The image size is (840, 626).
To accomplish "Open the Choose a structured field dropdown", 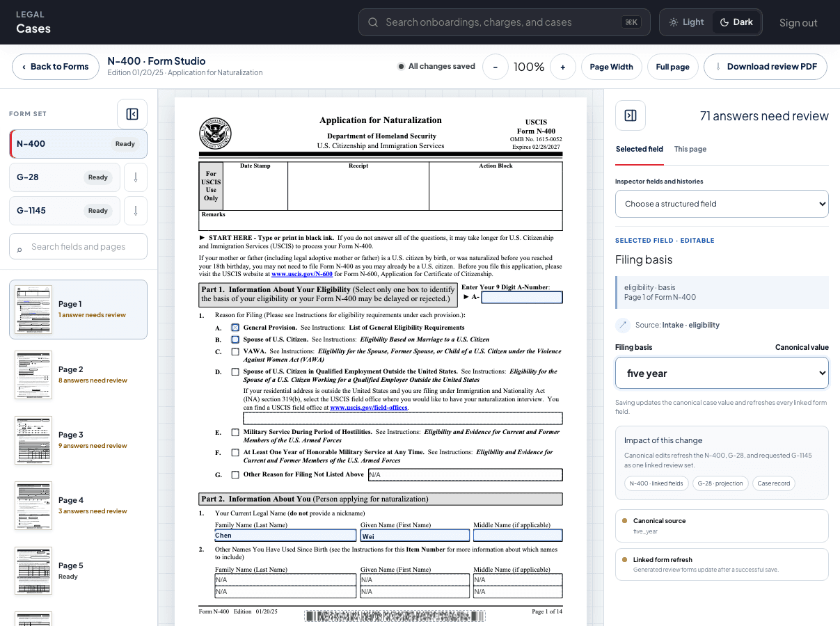I will (x=722, y=204).
